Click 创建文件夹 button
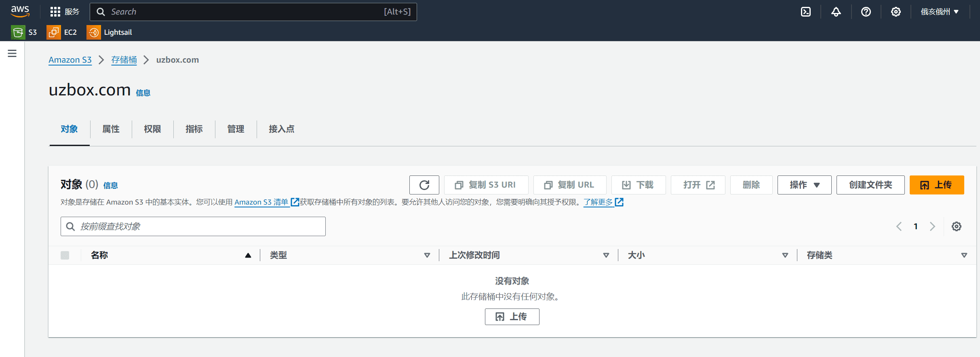 click(x=870, y=185)
